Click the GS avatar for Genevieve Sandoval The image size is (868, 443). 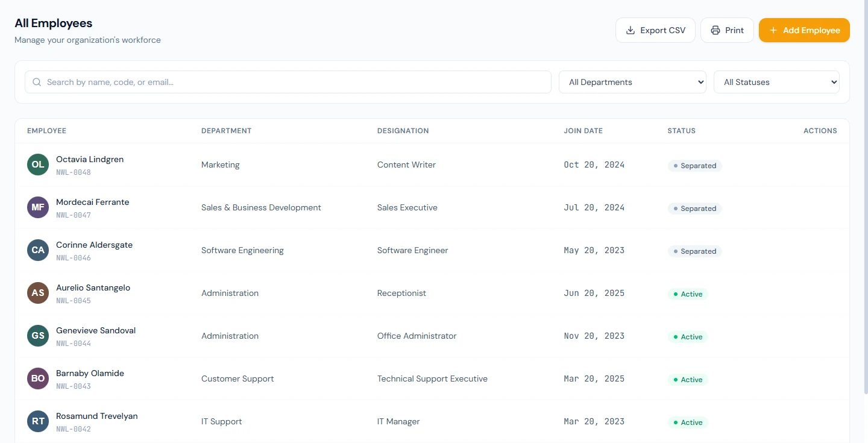(x=38, y=336)
